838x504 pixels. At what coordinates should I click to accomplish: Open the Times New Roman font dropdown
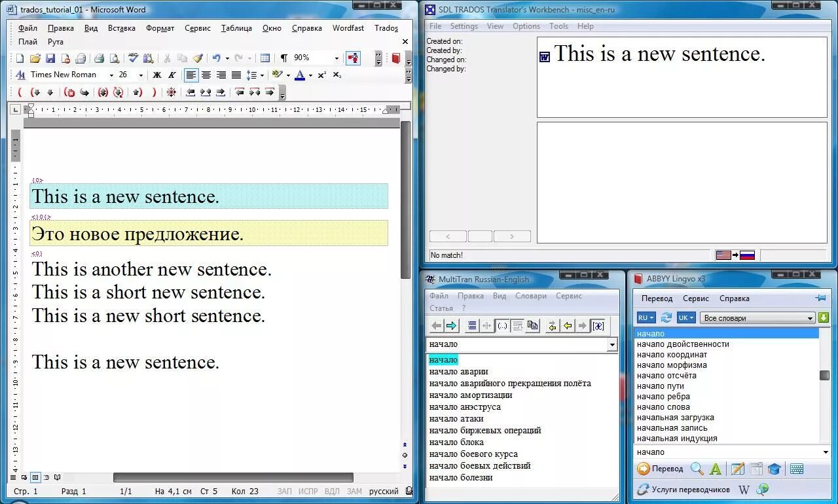pos(111,75)
